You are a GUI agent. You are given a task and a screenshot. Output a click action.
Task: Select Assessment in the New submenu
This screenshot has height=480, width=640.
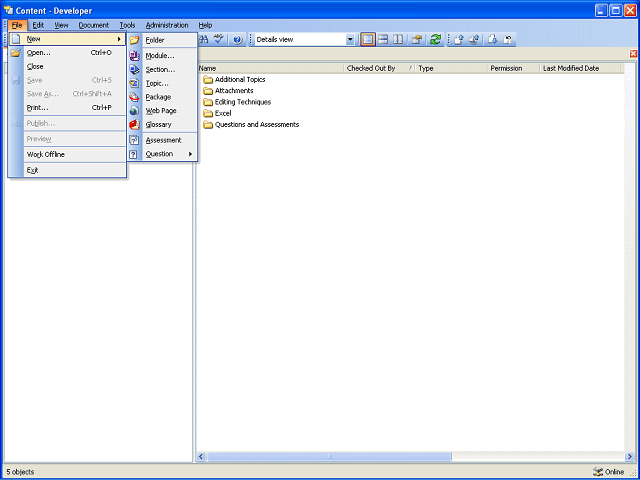click(x=162, y=140)
